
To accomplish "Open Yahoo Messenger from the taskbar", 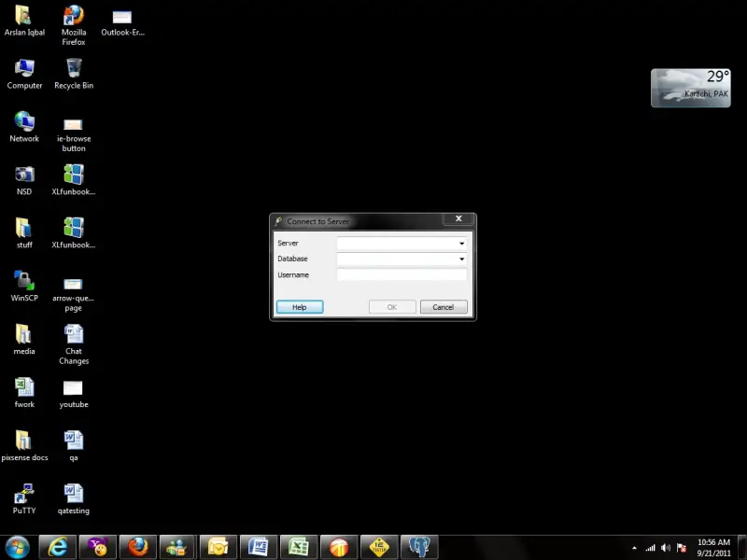I will point(97,546).
